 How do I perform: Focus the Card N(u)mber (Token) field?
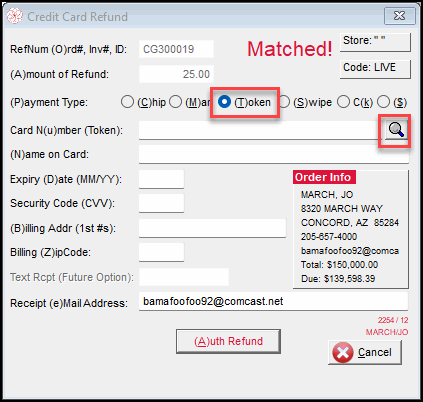258,130
